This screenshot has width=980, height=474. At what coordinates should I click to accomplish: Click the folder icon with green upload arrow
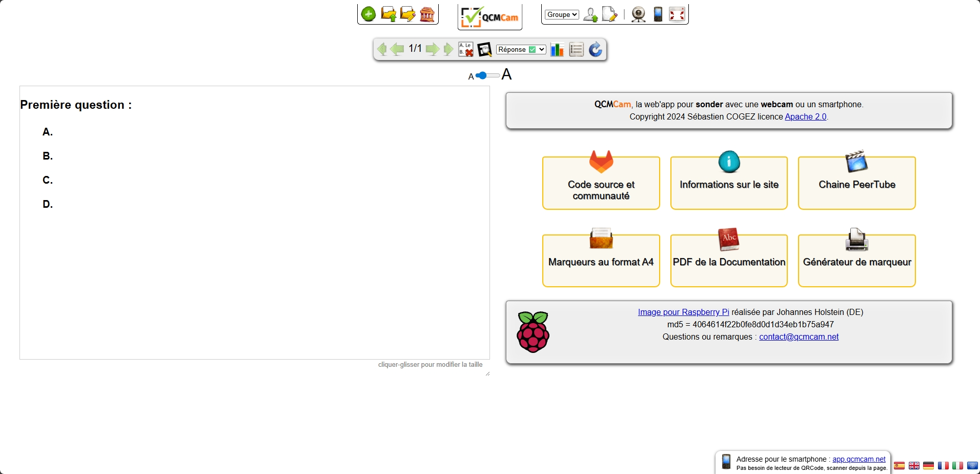(x=389, y=14)
